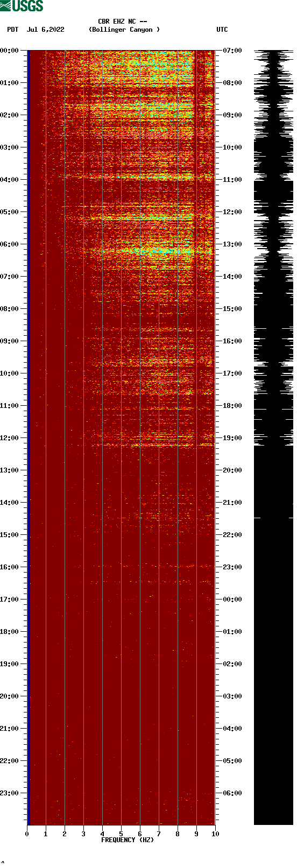The width and height of the screenshot is (297, 868).
Task: Click the 22:00 UTC time label
Action: point(232,534)
